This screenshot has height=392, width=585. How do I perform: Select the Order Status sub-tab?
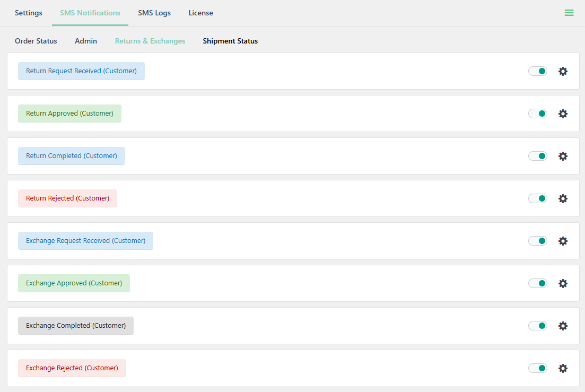pos(36,41)
